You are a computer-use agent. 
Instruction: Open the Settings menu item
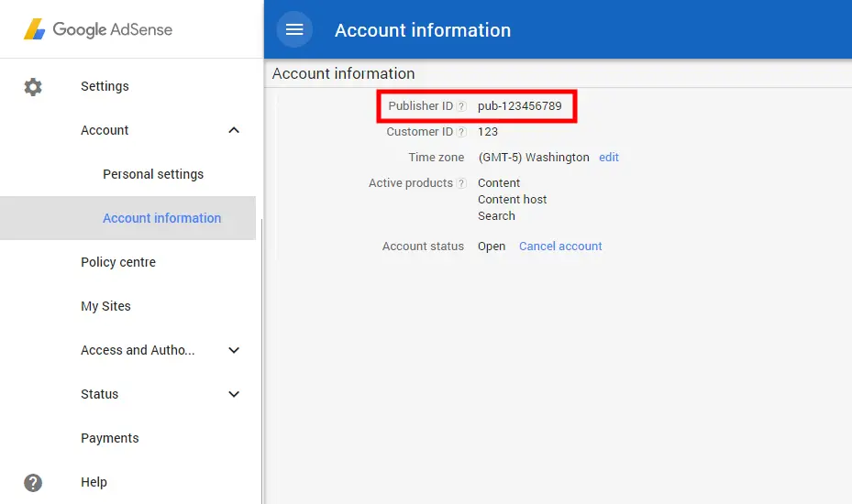click(x=105, y=86)
